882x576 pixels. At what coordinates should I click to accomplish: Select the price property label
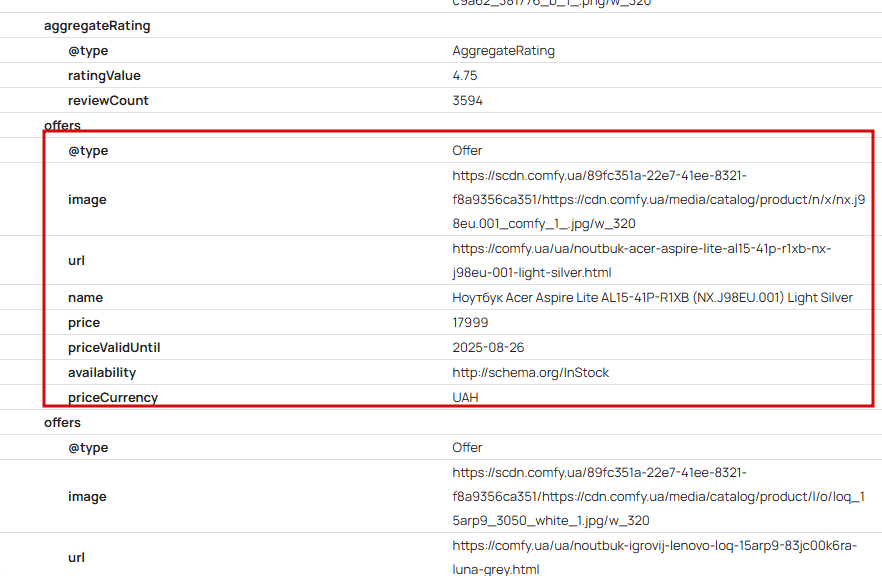click(x=84, y=323)
